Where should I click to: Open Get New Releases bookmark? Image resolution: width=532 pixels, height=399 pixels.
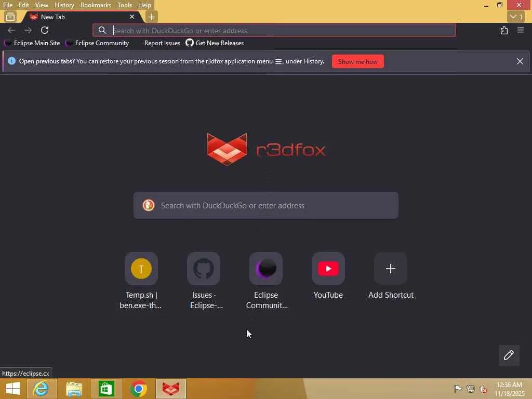[215, 43]
